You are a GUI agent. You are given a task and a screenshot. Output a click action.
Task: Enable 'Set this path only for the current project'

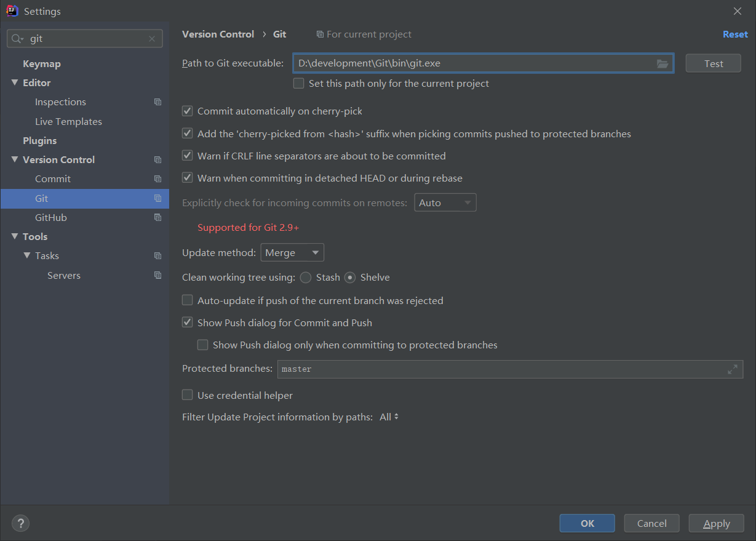[298, 82]
